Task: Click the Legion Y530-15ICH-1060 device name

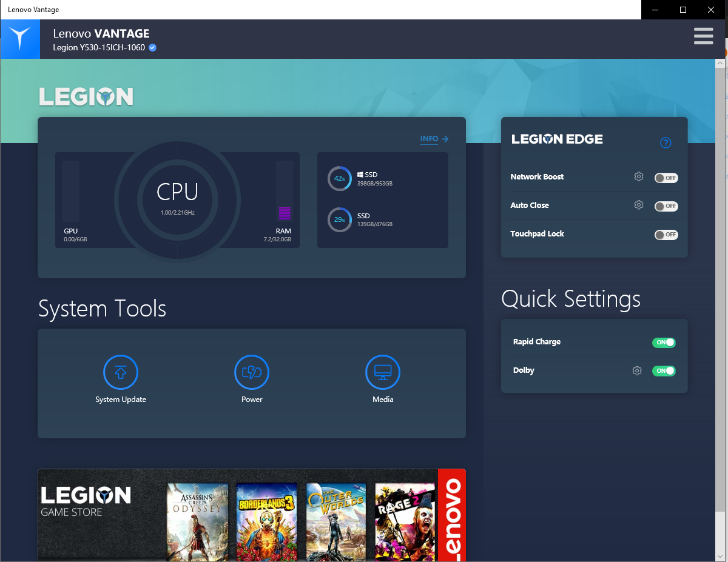Action: click(x=99, y=47)
